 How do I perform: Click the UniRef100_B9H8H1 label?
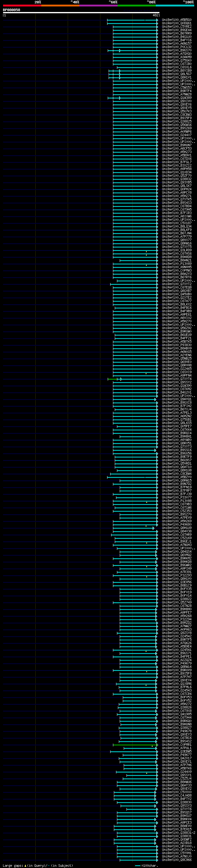click(176, 436)
